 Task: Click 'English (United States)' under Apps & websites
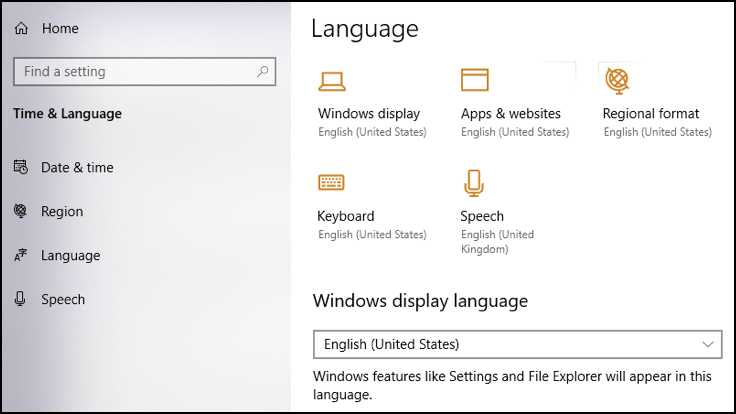515,132
